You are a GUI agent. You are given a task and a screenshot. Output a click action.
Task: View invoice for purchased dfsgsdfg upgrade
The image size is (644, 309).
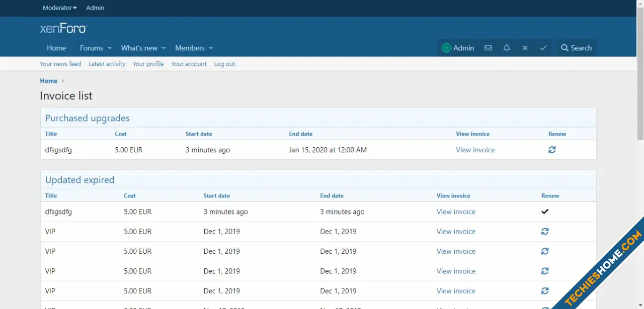coord(475,150)
